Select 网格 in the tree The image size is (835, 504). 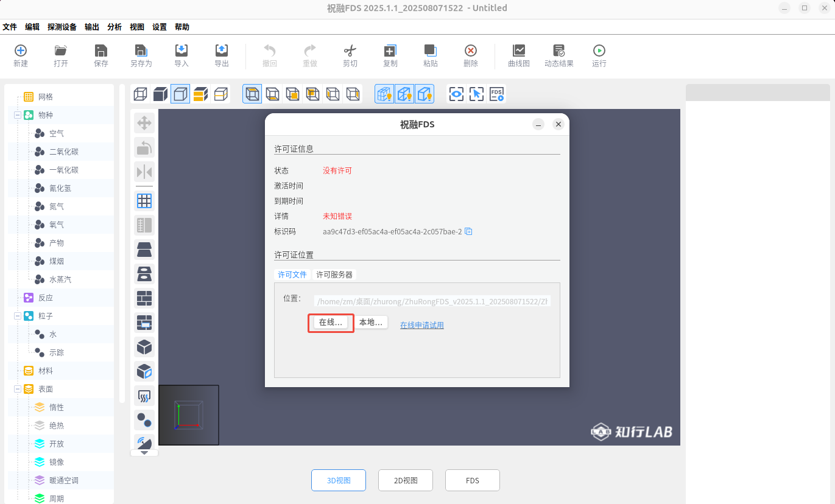pyautogui.click(x=46, y=97)
